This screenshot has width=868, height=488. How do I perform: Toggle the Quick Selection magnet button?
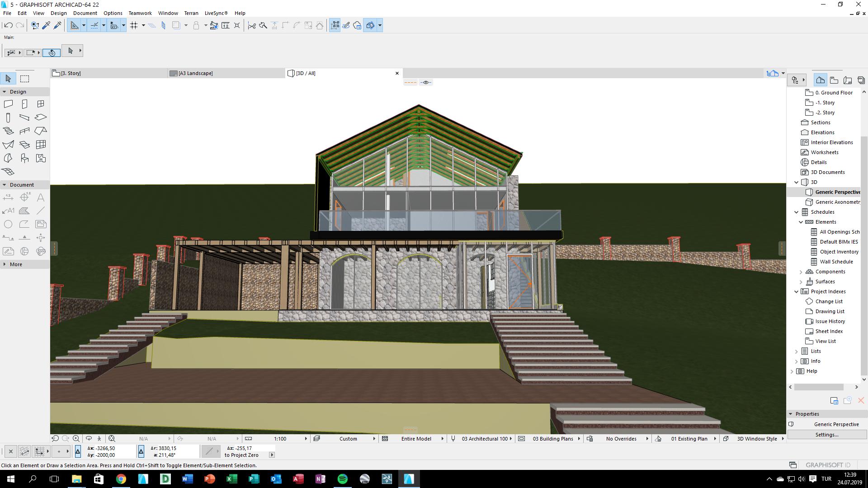[x=52, y=53]
